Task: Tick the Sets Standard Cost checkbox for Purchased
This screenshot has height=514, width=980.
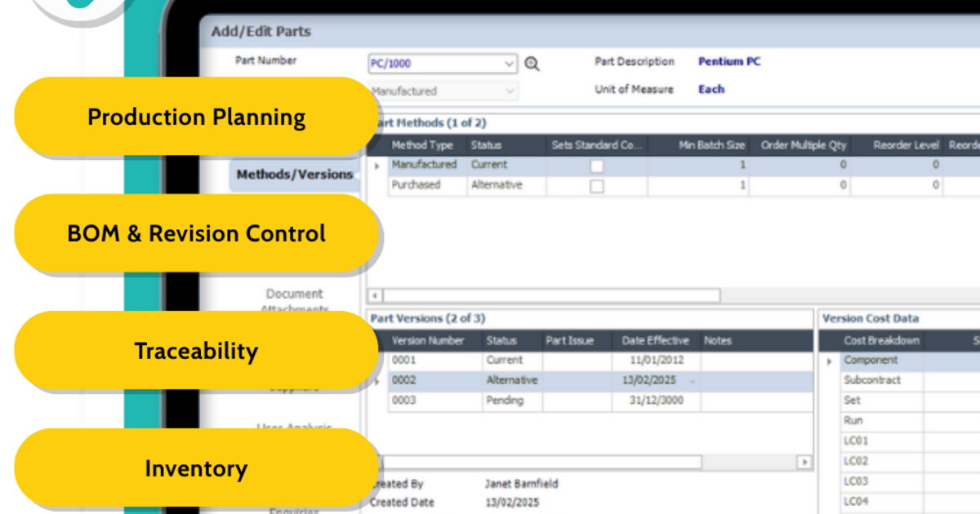Action: [597, 186]
